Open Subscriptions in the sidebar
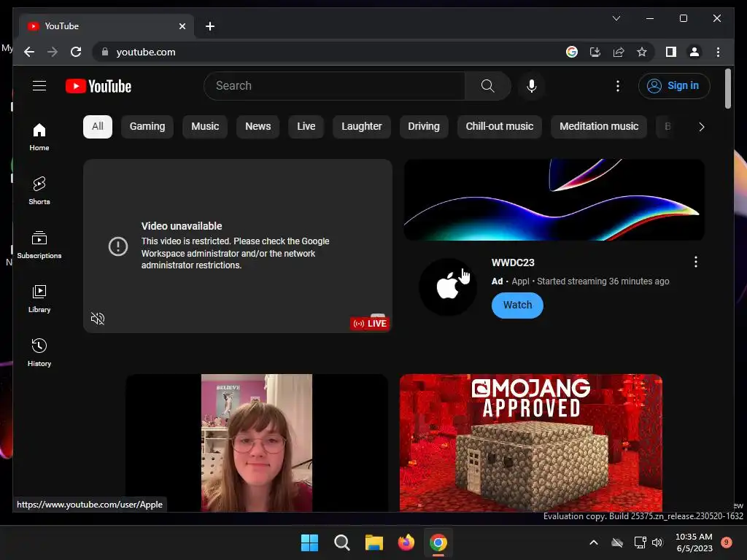The image size is (747, 560). [39, 245]
